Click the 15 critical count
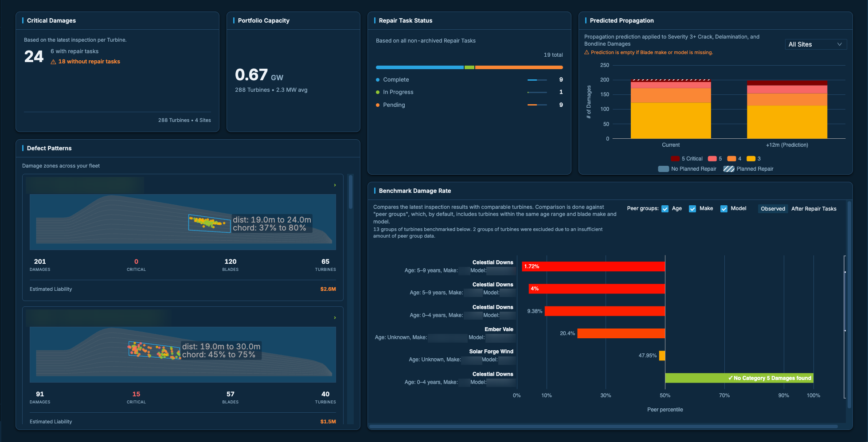The height and width of the screenshot is (442, 868). [x=136, y=394]
